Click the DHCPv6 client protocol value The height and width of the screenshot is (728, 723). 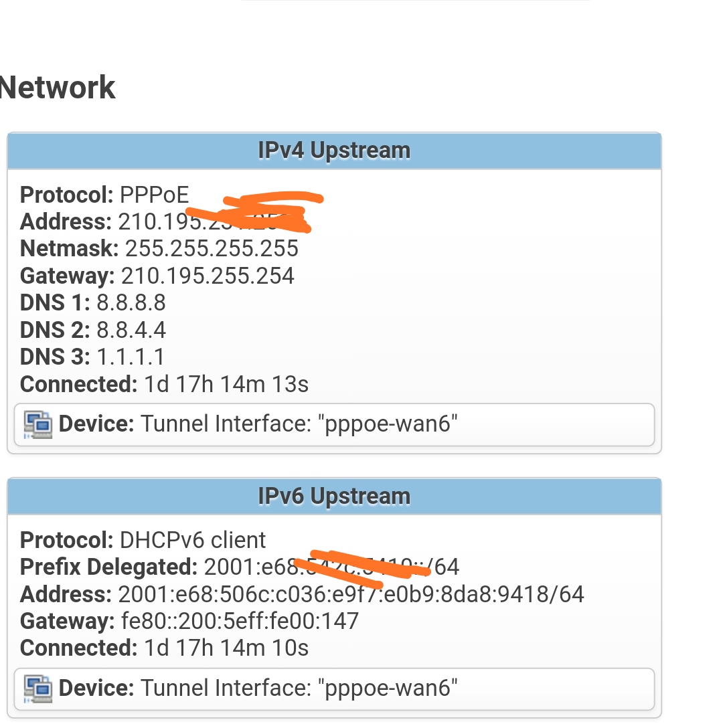click(x=193, y=540)
